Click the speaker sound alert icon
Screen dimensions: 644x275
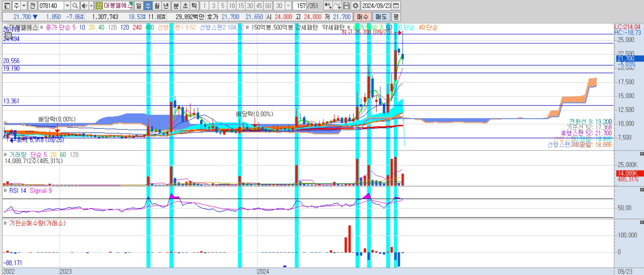(85, 6)
